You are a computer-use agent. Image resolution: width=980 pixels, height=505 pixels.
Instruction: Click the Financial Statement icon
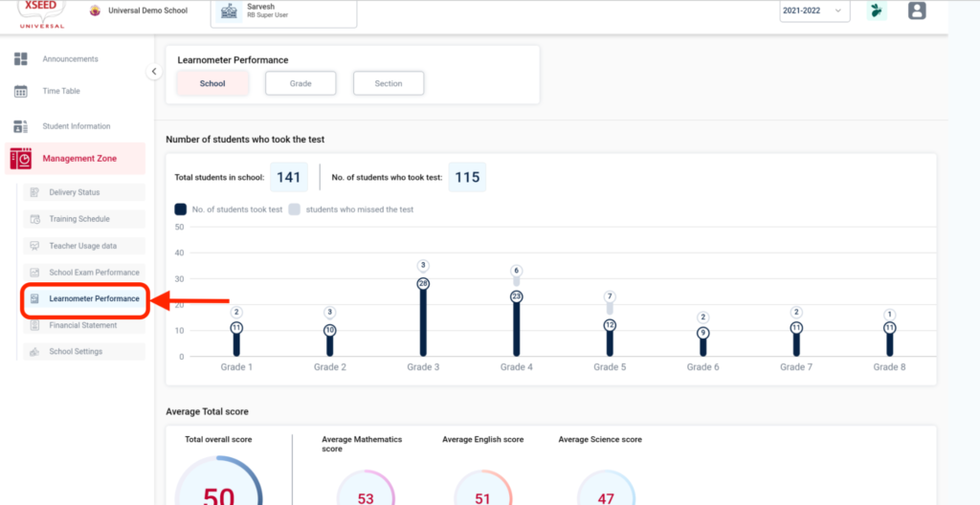point(35,325)
